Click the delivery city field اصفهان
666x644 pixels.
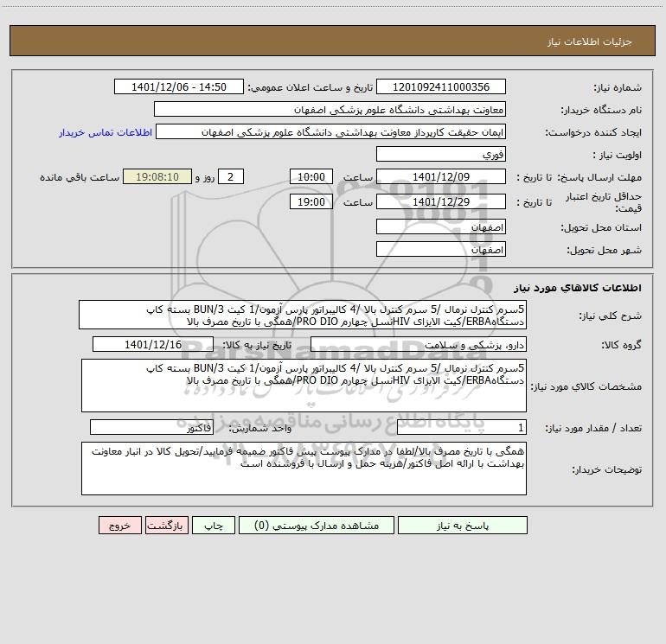pyautogui.click(x=441, y=249)
